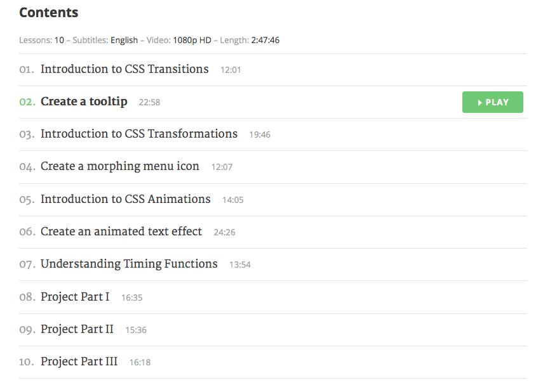
Task: Click the Contents heading
Action: [49, 13]
